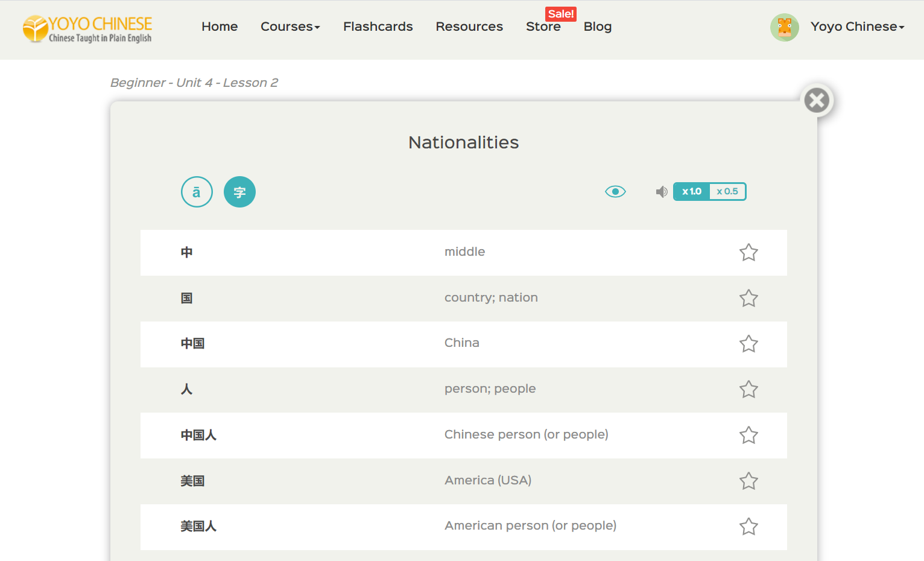Click the speaker audio icon
The height and width of the screenshot is (561, 924).
(662, 192)
